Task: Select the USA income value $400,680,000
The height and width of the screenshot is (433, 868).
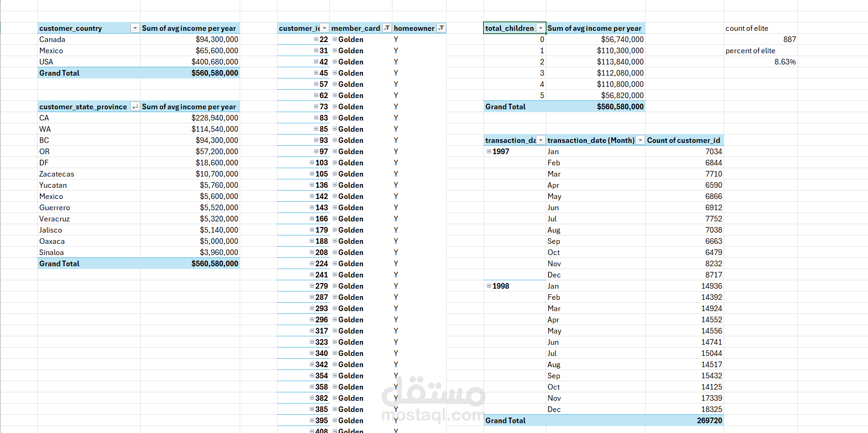Action: (x=190, y=62)
